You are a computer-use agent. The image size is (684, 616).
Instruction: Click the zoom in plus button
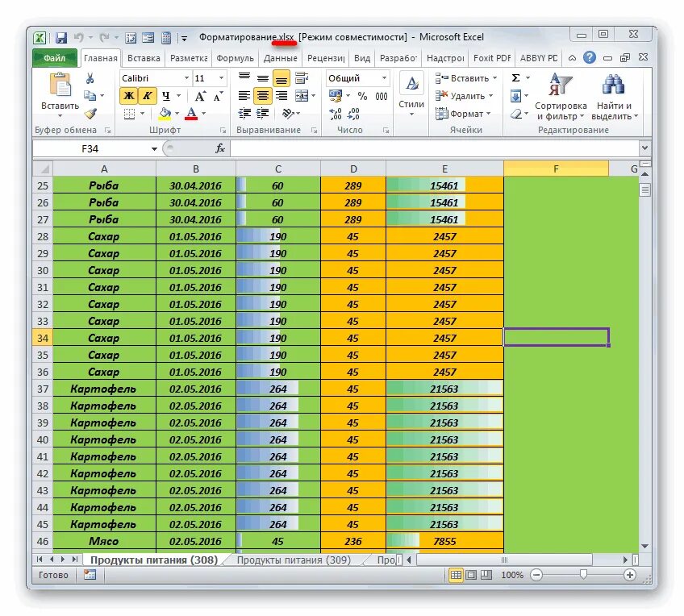[x=629, y=575]
